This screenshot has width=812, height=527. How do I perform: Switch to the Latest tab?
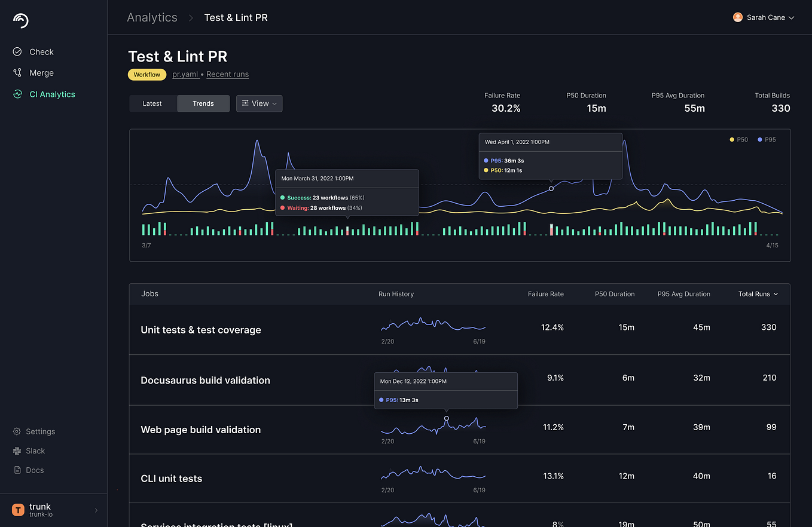153,103
